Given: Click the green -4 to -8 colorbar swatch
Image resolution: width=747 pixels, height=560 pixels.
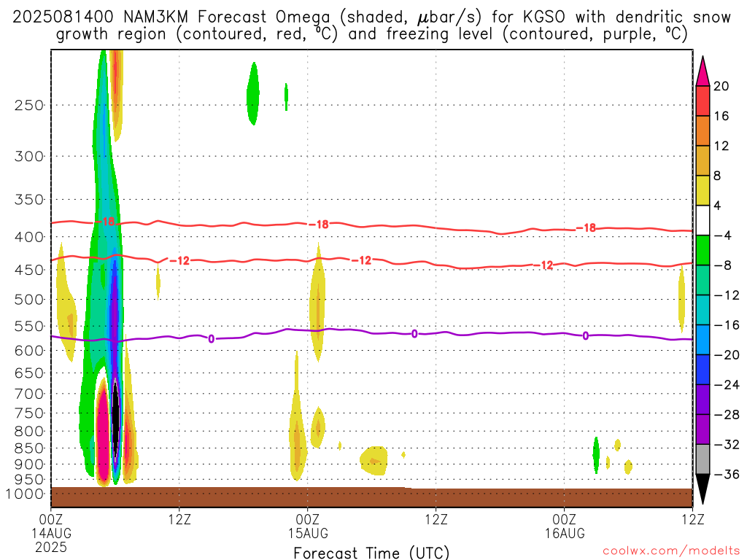Looking at the screenshot, I should (703, 251).
